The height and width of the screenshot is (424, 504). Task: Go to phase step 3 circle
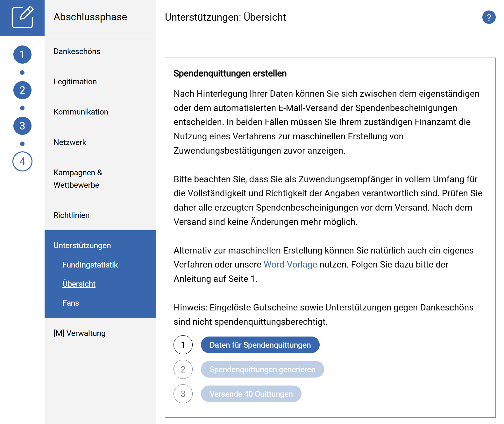click(x=22, y=126)
